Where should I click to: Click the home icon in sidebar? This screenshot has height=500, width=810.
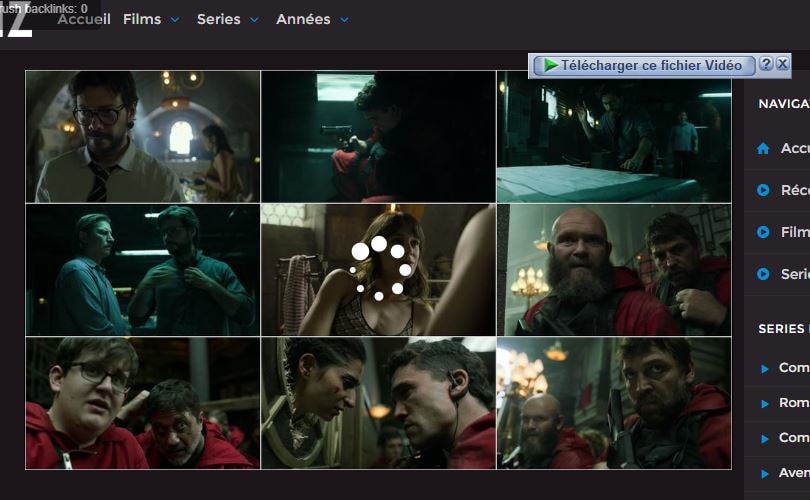763,149
